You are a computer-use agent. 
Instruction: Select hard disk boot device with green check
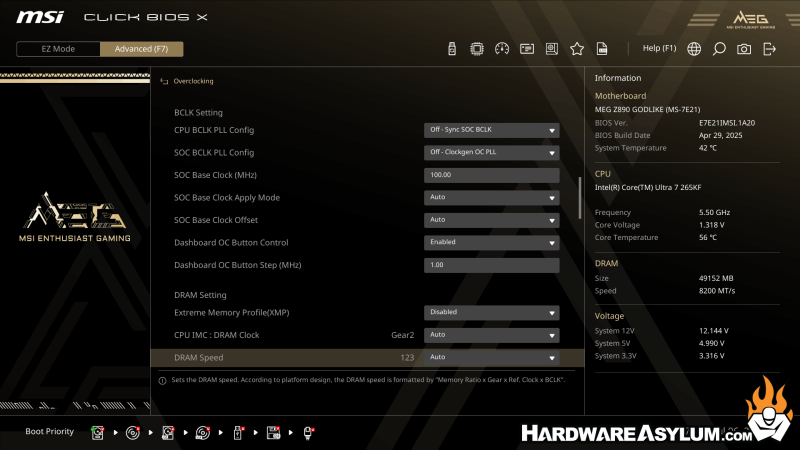[x=97, y=433]
